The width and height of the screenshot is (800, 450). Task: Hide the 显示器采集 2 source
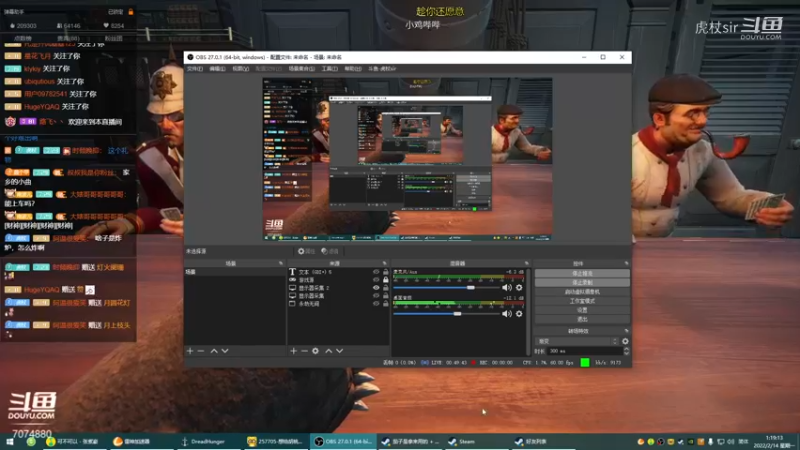pyautogui.click(x=376, y=288)
